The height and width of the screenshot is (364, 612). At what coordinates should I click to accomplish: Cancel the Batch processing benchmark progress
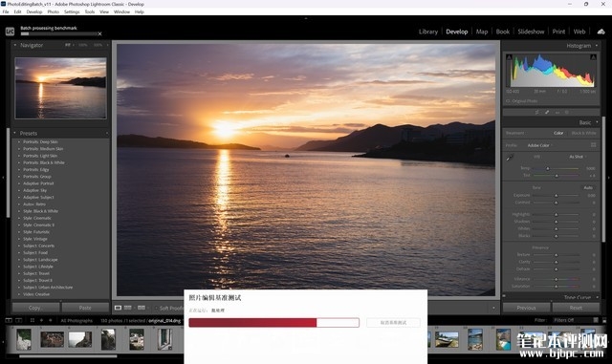[99, 34]
